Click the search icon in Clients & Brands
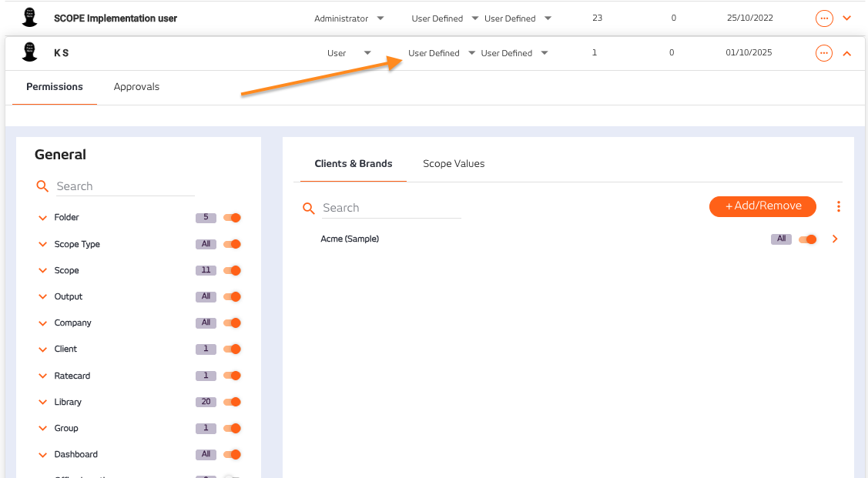The width and height of the screenshot is (868, 478). click(309, 208)
